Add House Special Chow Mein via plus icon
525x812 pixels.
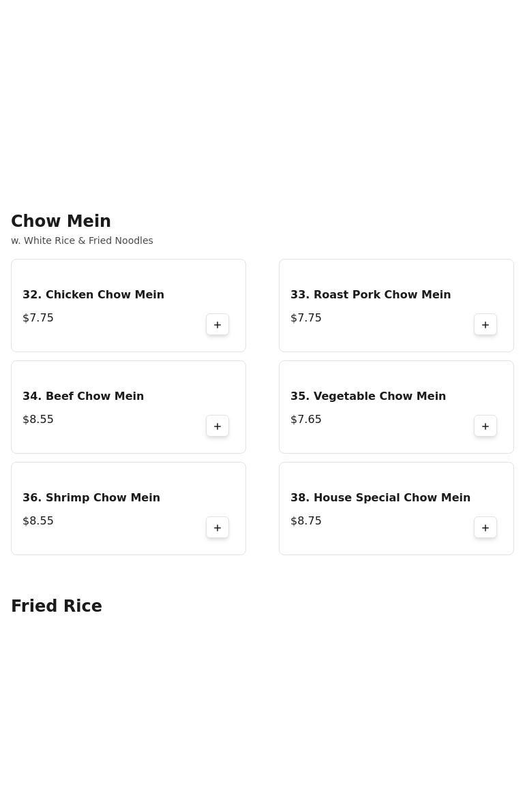pos(485,528)
